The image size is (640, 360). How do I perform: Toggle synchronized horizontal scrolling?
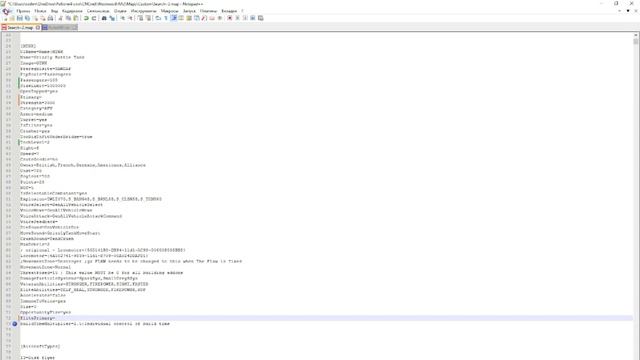(x=148, y=18)
